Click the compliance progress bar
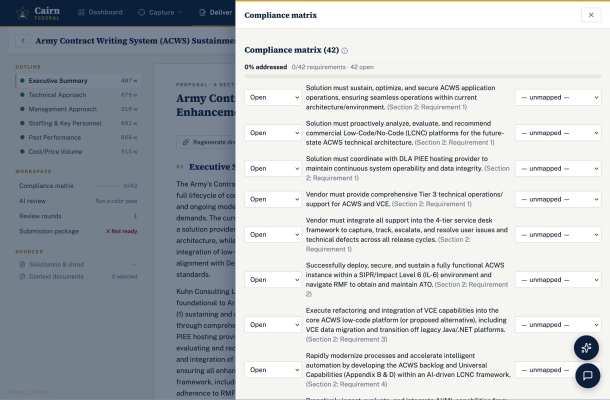The image size is (610, 400). 422,76
